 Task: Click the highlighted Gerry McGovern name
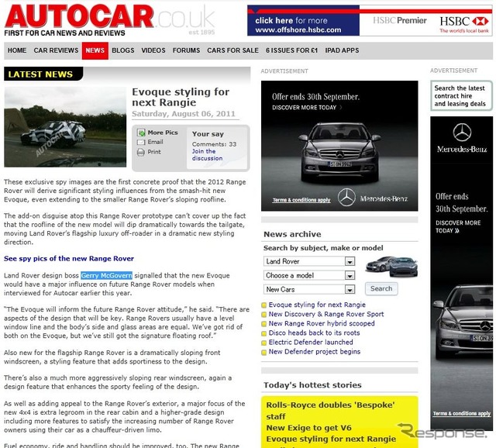[x=107, y=276]
